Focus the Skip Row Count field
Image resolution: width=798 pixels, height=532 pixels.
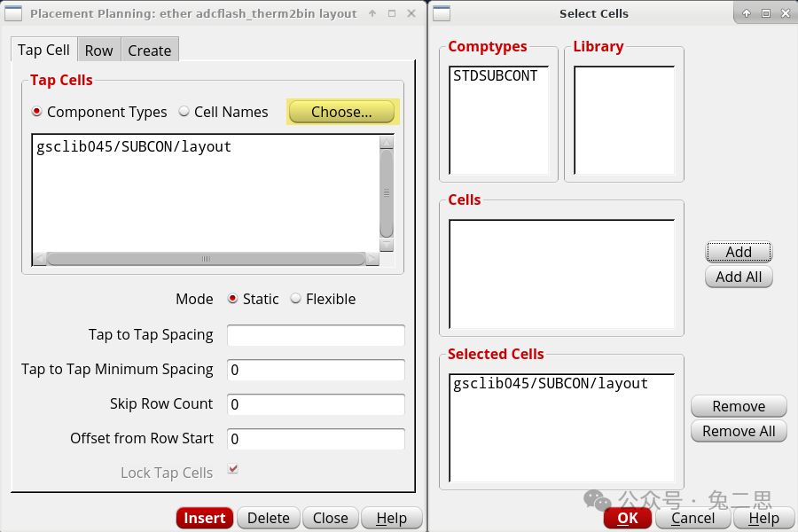316,404
